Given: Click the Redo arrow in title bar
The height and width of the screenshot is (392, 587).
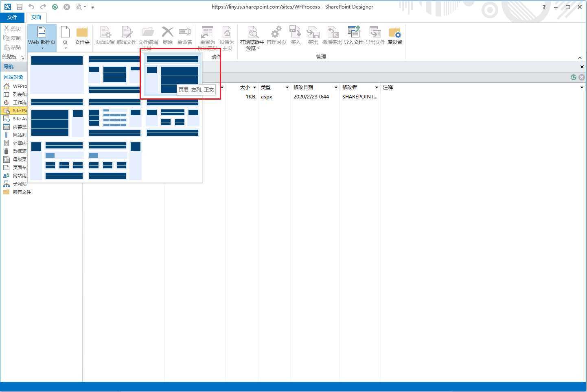Looking at the screenshot, I should (43, 7).
